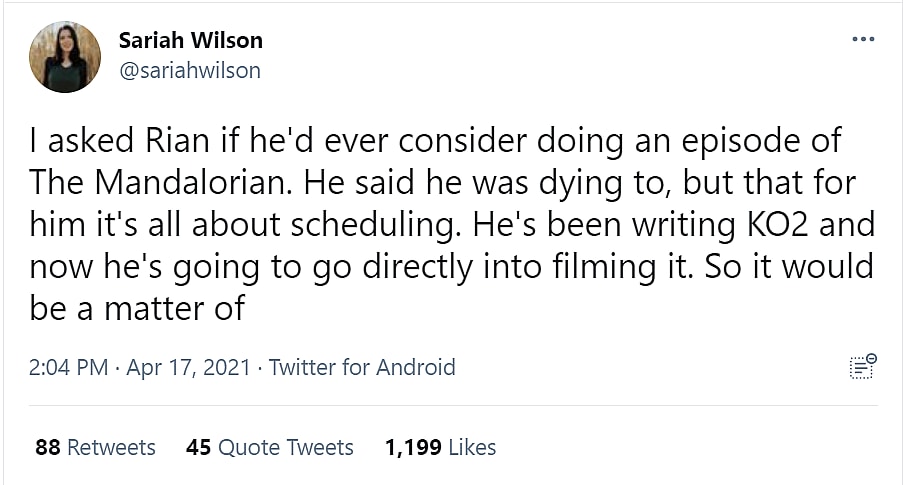The height and width of the screenshot is (485, 912).
Task: Open the Sariah Wilson display name link
Action: [190, 41]
